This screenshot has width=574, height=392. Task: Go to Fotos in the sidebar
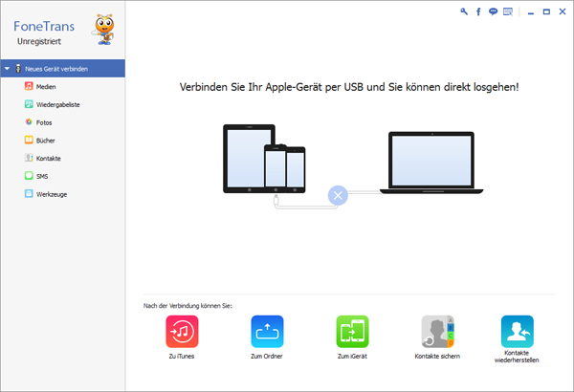click(44, 122)
